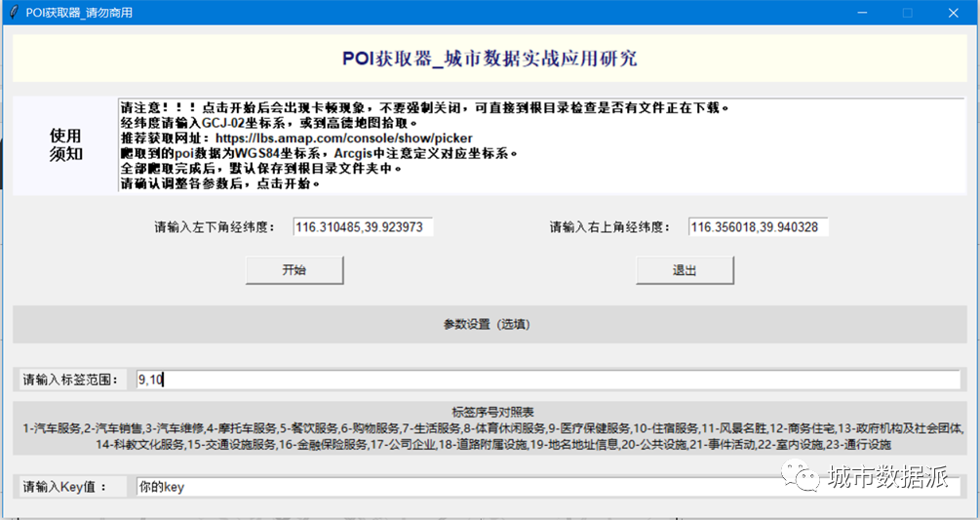Screen dimensions: 980x520
Task: Click the notes line starting with 请注意！！！
Action: [x=425, y=108]
